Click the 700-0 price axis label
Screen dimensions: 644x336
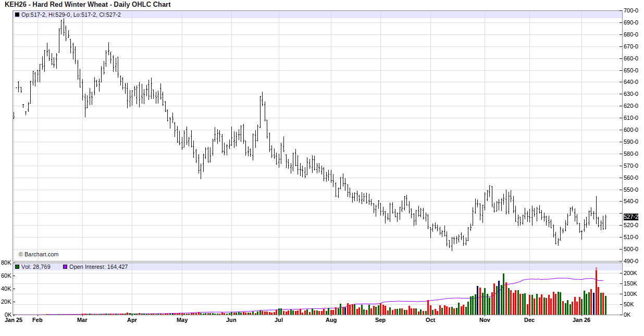(x=631, y=10)
